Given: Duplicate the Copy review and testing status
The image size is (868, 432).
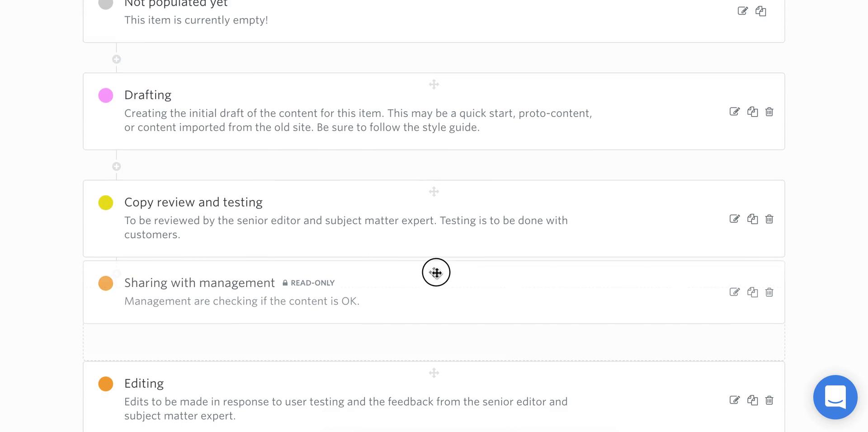Looking at the screenshot, I should [752, 219].
